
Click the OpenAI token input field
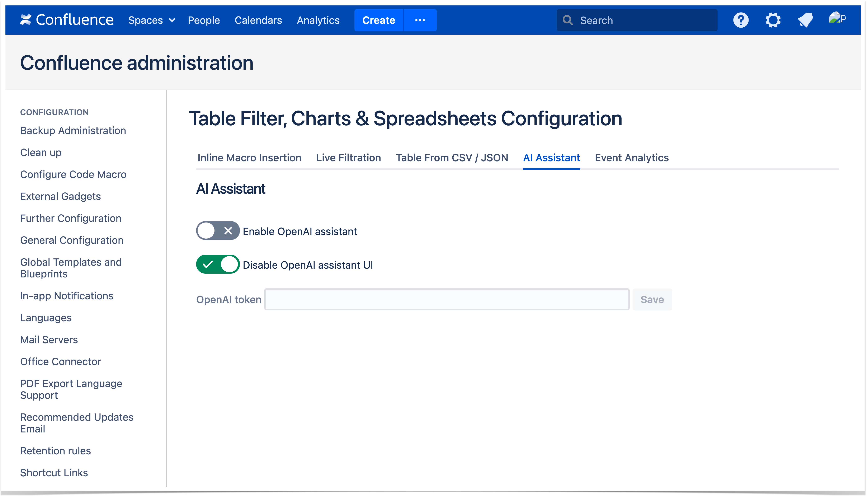tap(447, 299)
